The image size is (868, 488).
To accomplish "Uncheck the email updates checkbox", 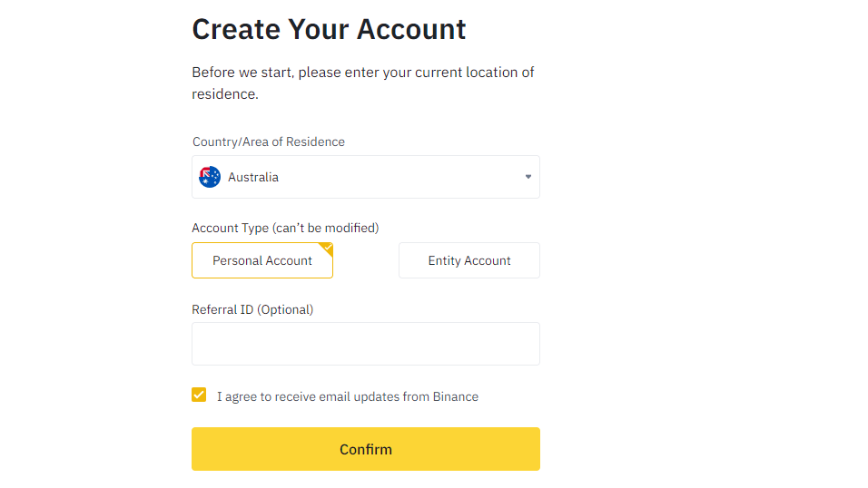I will [x=199, y=395].
